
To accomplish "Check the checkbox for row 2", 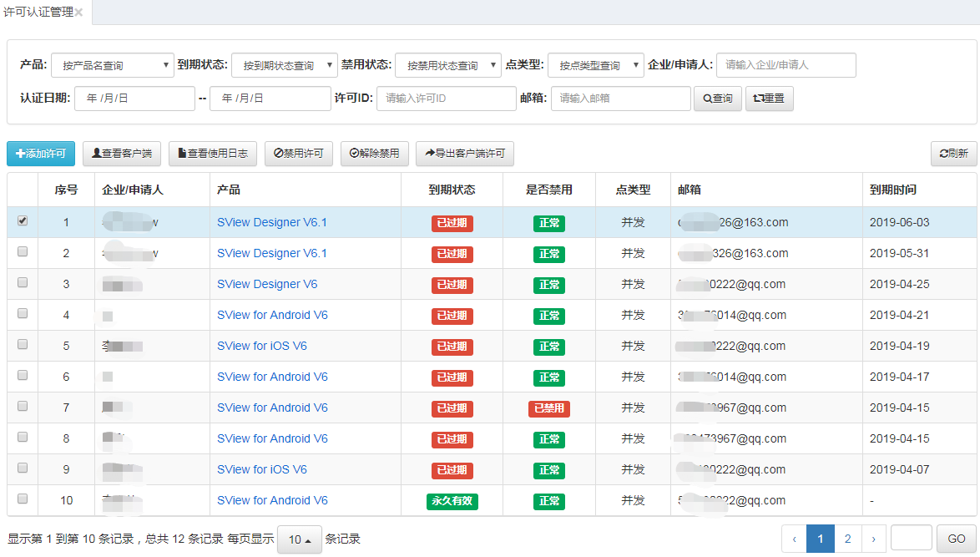I will (23, 251).
